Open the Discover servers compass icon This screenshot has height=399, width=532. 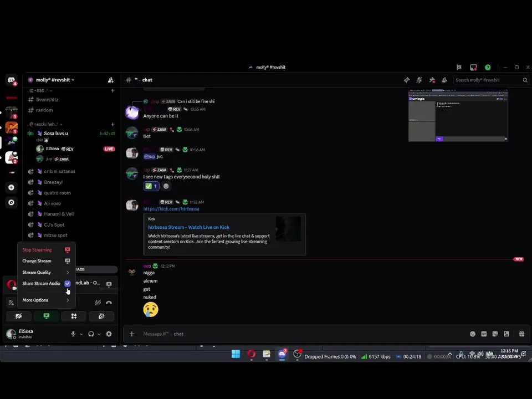point(11,203)
